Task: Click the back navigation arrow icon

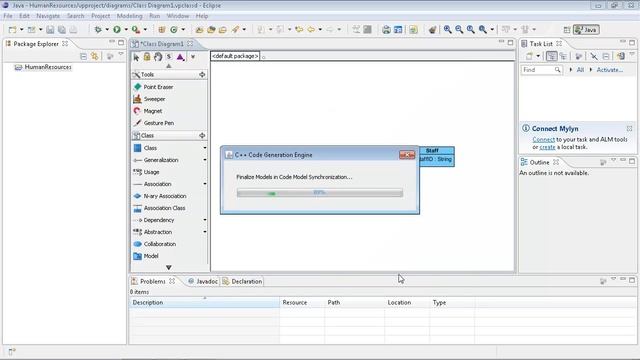Action: [x=311, y=29]
